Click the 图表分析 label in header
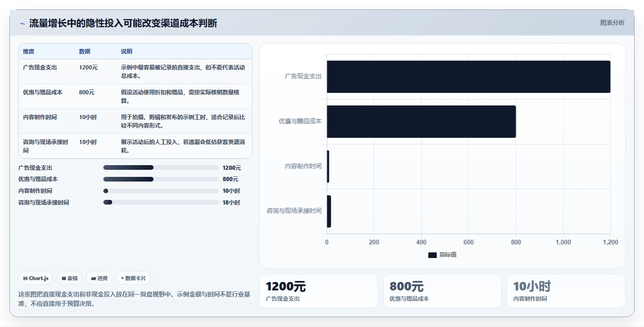Image resolution: width=644 pixels, height=327 pixels. (612, 23)
